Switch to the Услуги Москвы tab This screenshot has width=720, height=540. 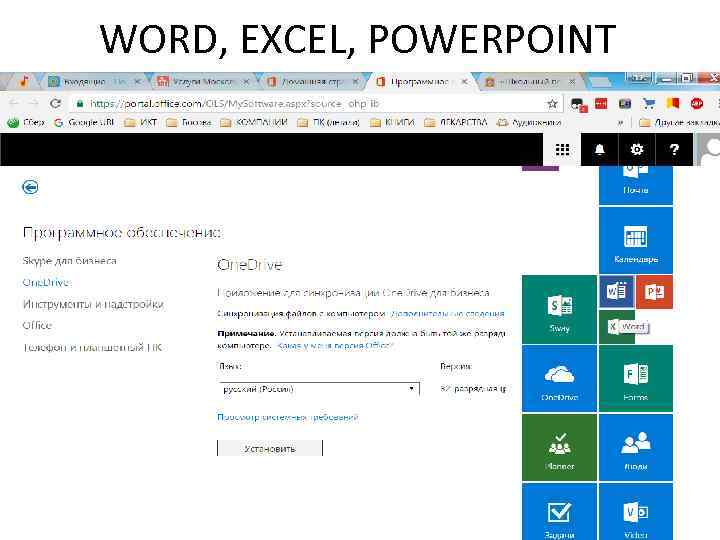click(x=202, y=82)
